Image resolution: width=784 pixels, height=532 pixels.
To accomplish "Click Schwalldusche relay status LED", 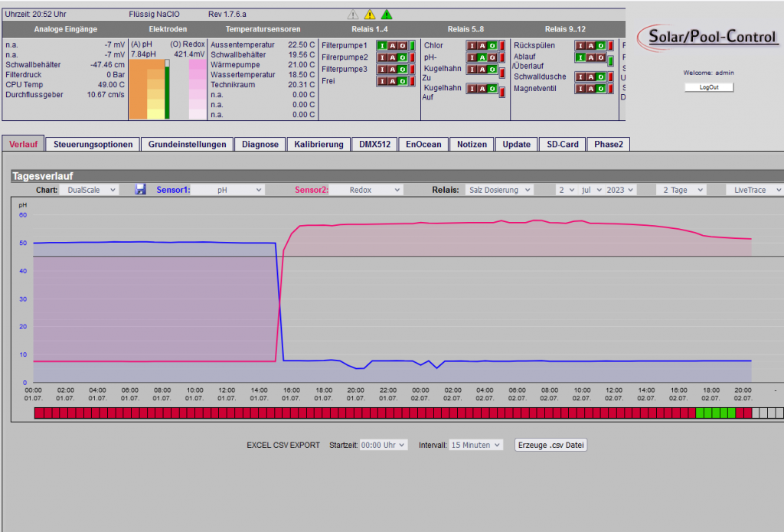I will [610, 77].
